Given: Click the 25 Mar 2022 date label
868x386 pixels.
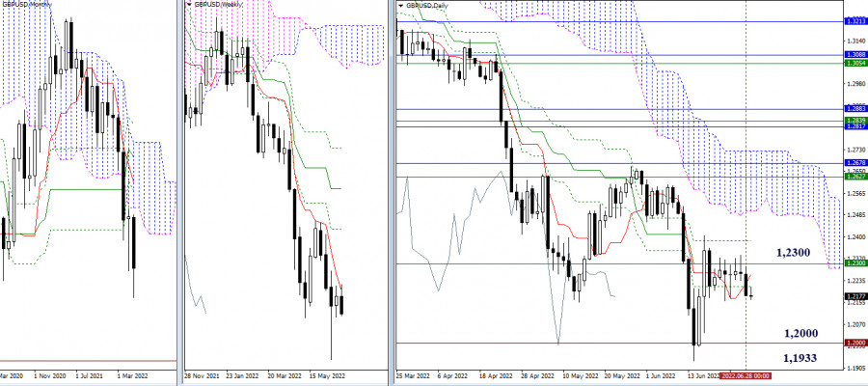Looking at the screenshot, I should [x=412, y=375].
